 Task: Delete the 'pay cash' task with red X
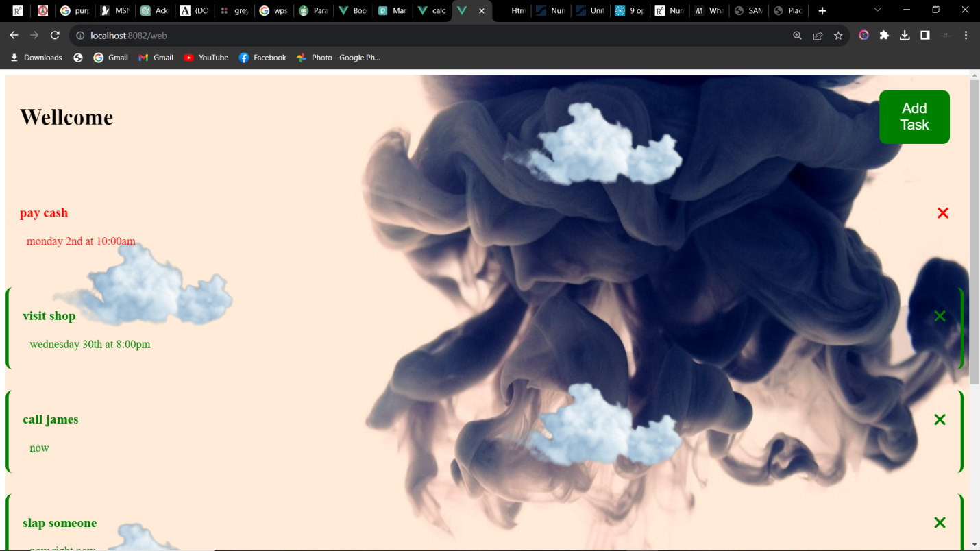[943, 213]
